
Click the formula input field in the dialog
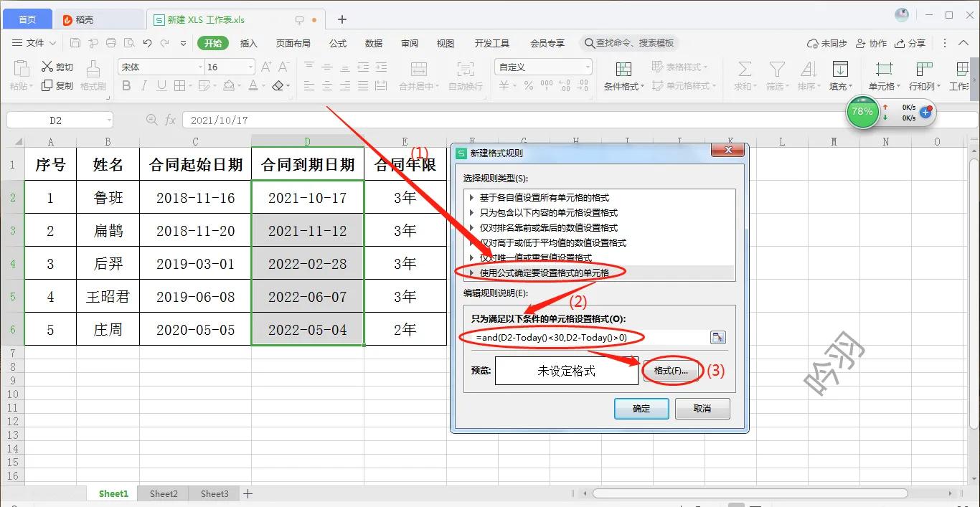click(x=590, y=337)
